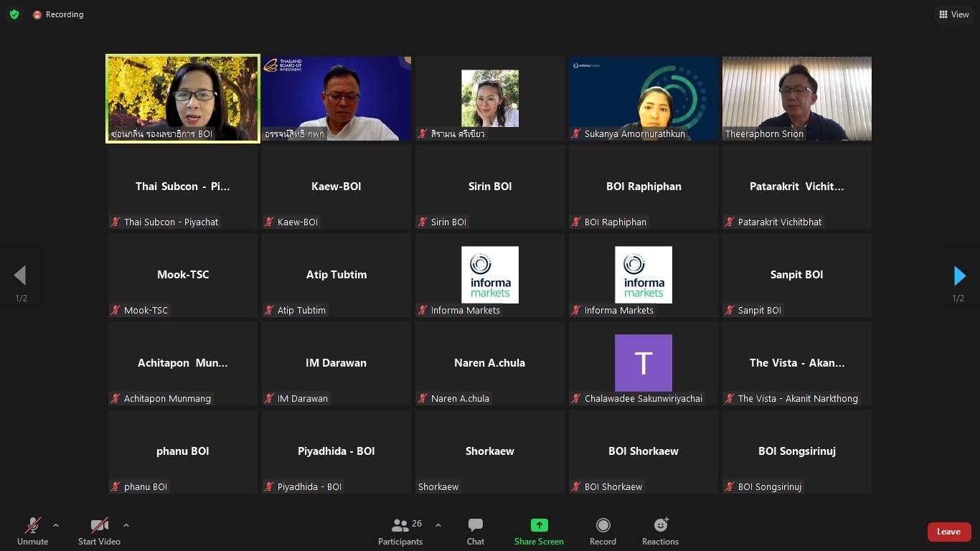Viewport: 980px width, 551px height.
Task: Click the red Recording indicator
Action: tap(58, 14)
